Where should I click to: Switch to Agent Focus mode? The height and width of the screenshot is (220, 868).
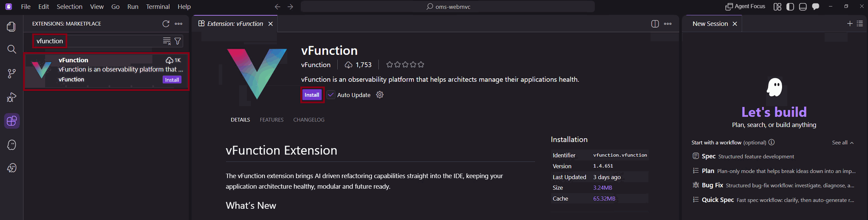pyautogui.click(x=745, y=7)
